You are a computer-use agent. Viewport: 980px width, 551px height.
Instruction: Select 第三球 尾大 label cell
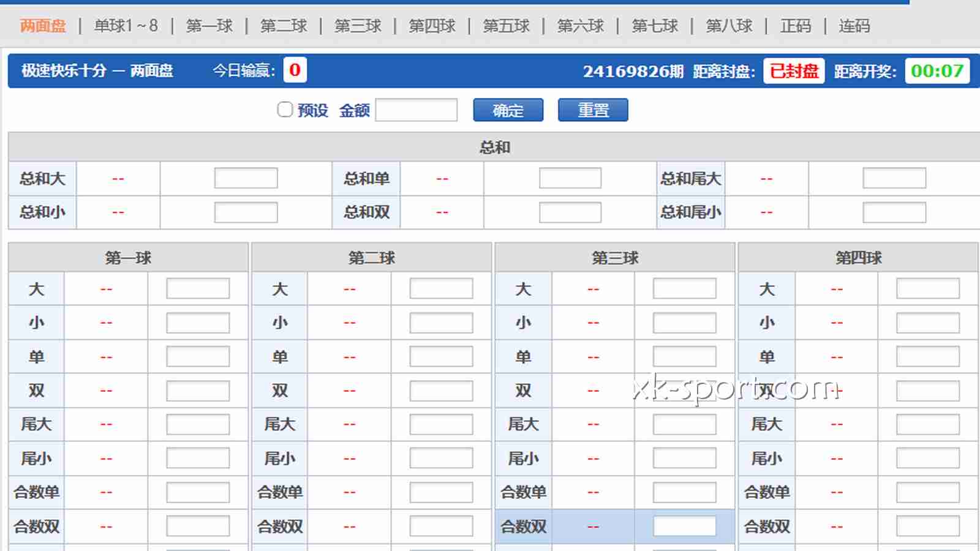point(523,424)
